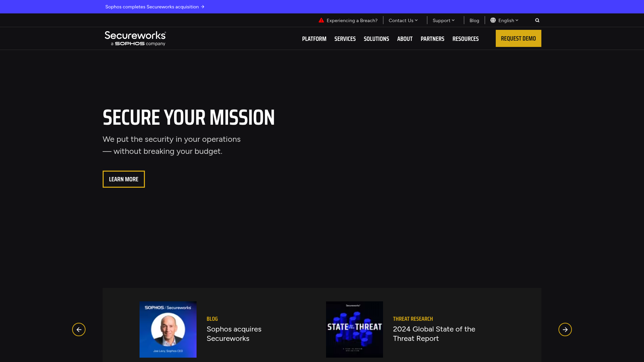Click the carousel right arrow
644x362 pixels.
(565, 329)
